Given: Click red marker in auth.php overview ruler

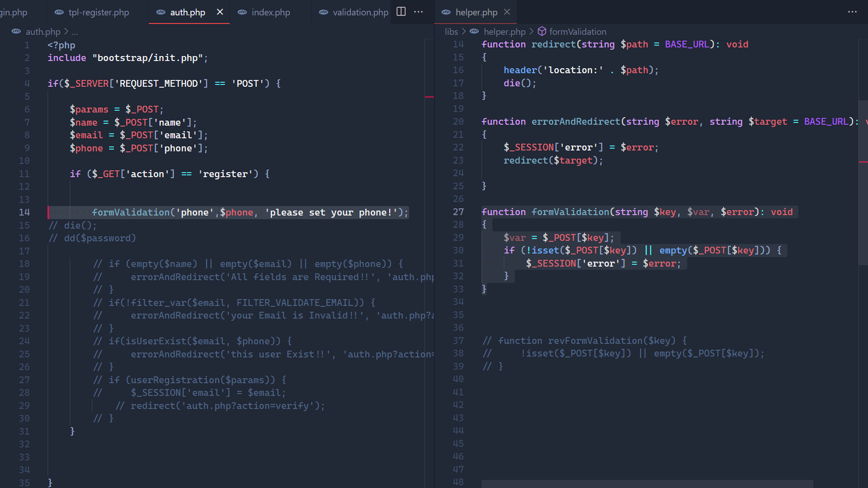Looking at the screenshot, I should [x=429, y=97].
